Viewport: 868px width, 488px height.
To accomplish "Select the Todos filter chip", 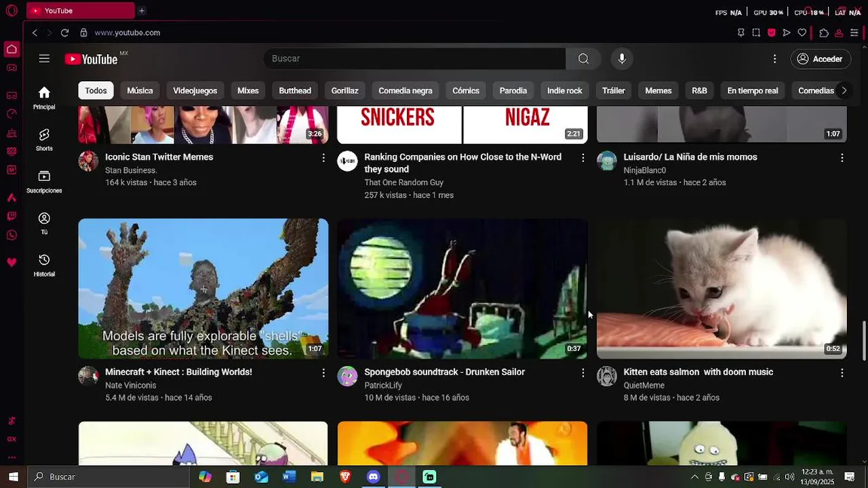I will (96, 91).
